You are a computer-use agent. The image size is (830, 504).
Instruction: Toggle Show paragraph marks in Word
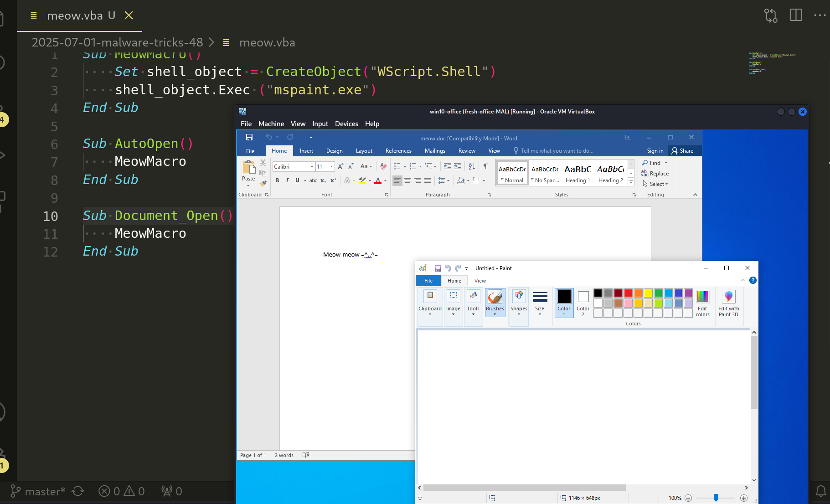point(486,166)
